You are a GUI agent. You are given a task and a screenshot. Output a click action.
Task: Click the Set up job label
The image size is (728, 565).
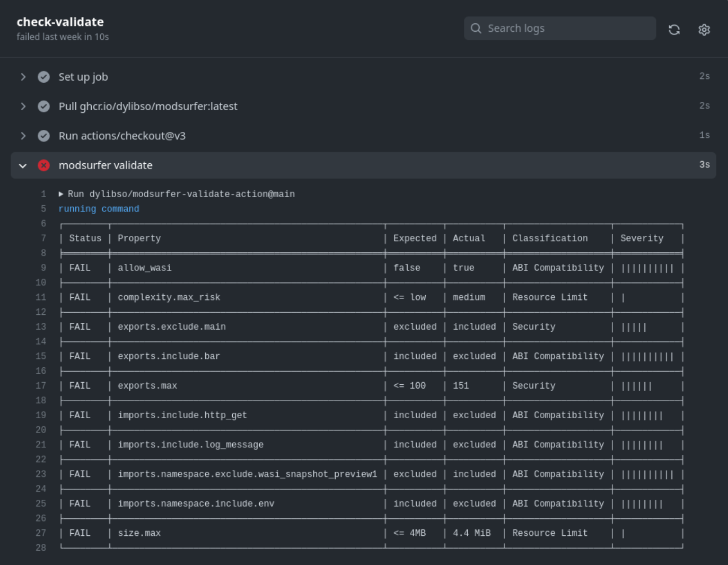click(x=83, y=77)
